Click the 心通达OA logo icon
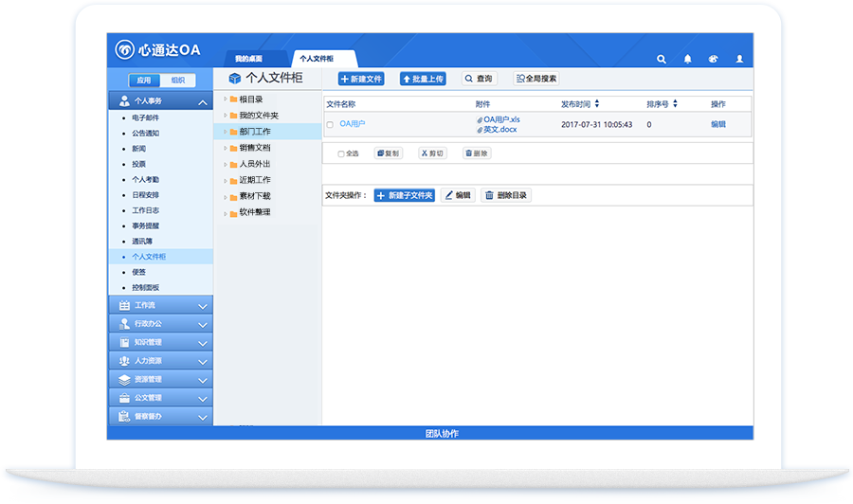 (x=124, y=49)
